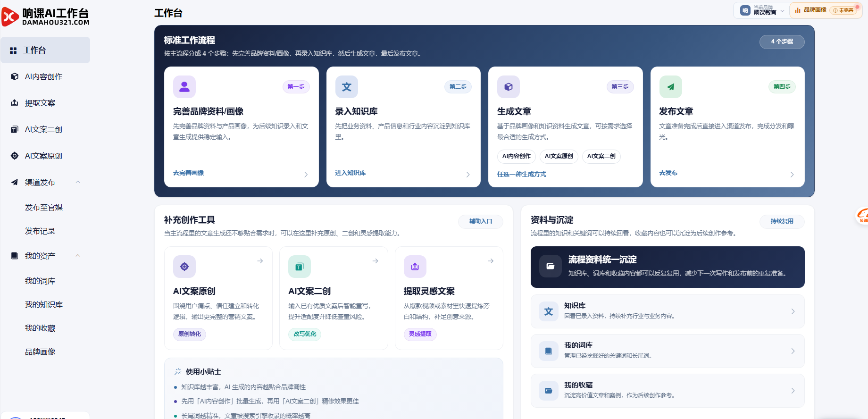The width and height of the screenshot is (868, 419).
Task: Click the chevron in 我的词库 row
Action: 793,351
